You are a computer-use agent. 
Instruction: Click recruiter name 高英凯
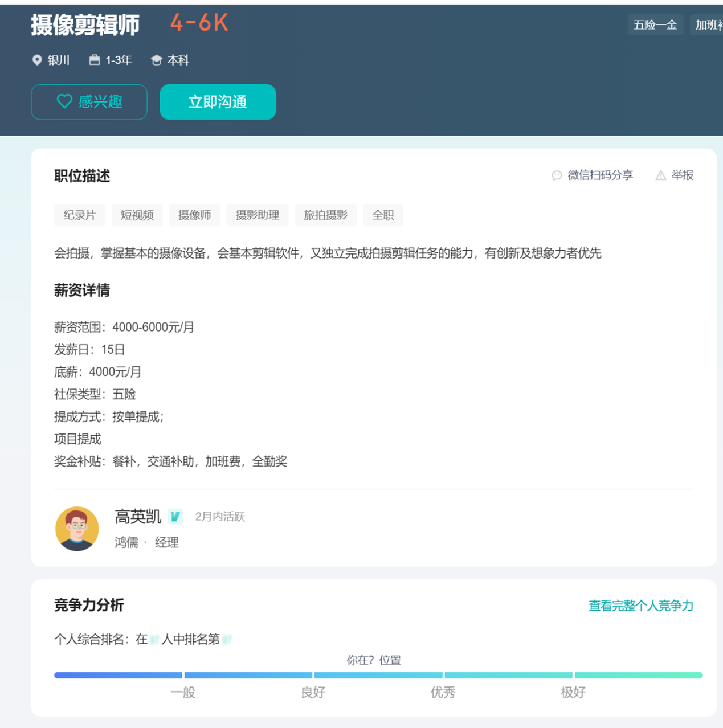click(x=138, y=517)
